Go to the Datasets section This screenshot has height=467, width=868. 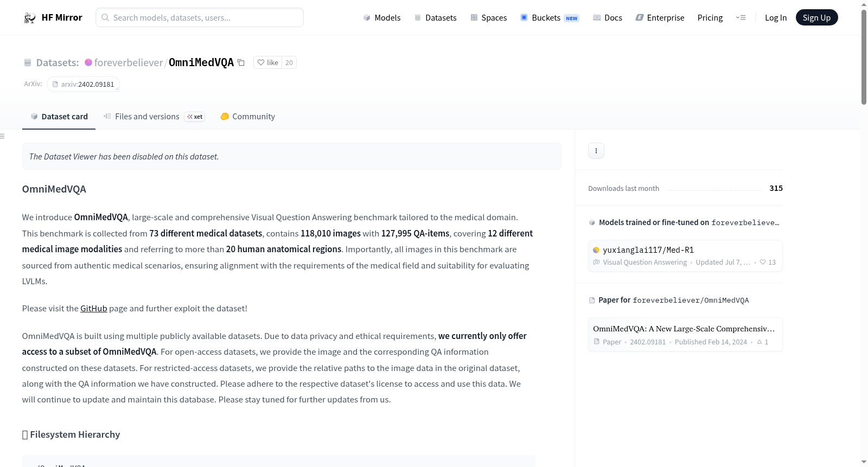pyautogui.click(x=436, y=17)
